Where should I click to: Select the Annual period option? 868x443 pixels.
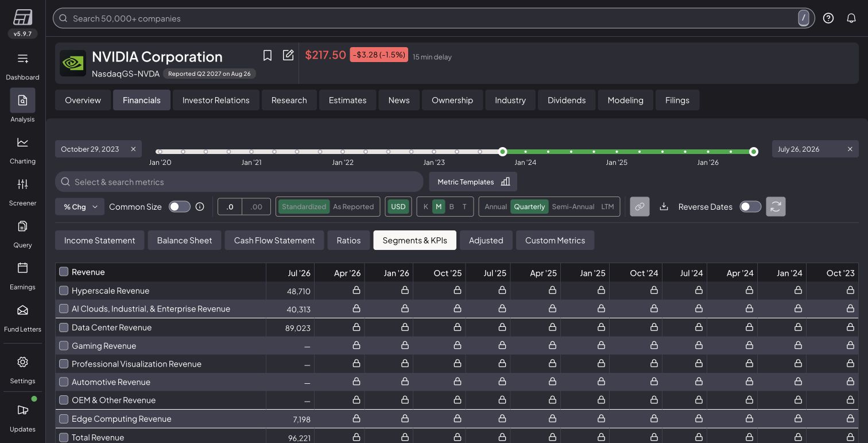tap(495, 207)
